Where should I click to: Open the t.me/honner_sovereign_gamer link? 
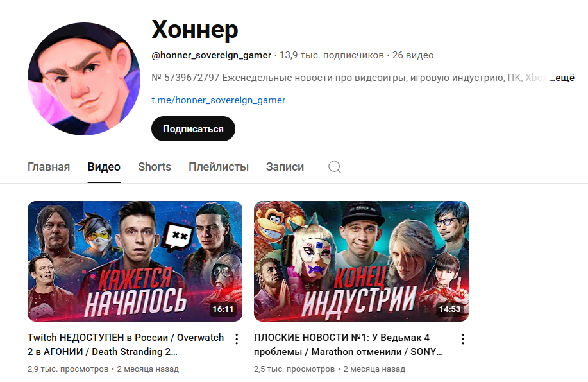pos(218,100)
